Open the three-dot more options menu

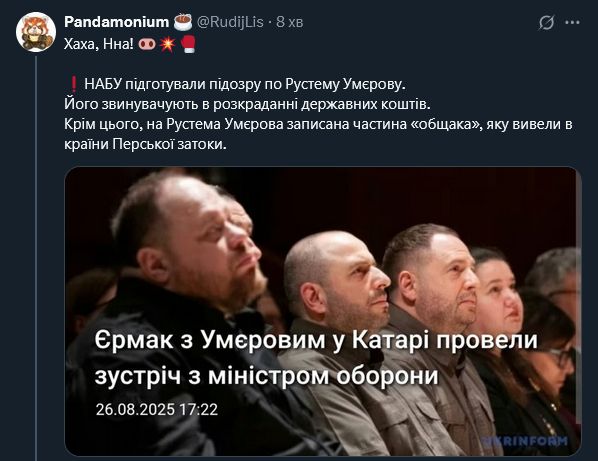572,22
